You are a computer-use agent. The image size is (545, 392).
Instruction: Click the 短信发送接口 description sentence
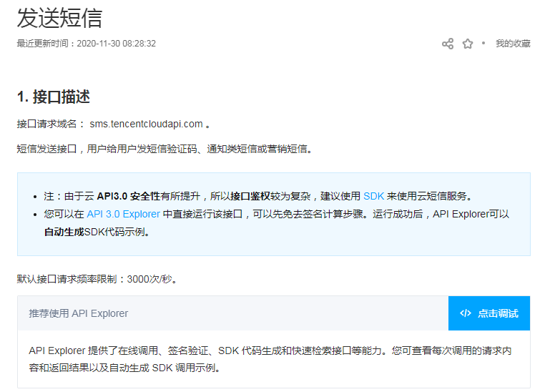coord(165,149)
